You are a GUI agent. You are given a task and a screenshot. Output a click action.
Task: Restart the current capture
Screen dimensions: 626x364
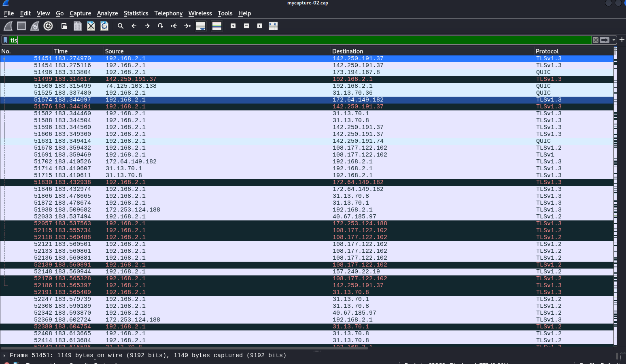pos(34,26)
